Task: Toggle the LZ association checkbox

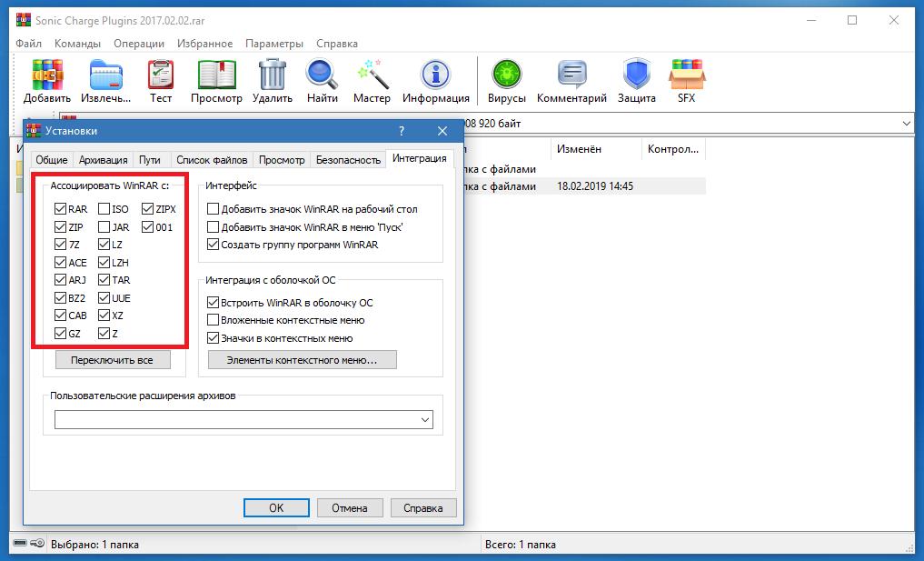Action: pos(104,245)
